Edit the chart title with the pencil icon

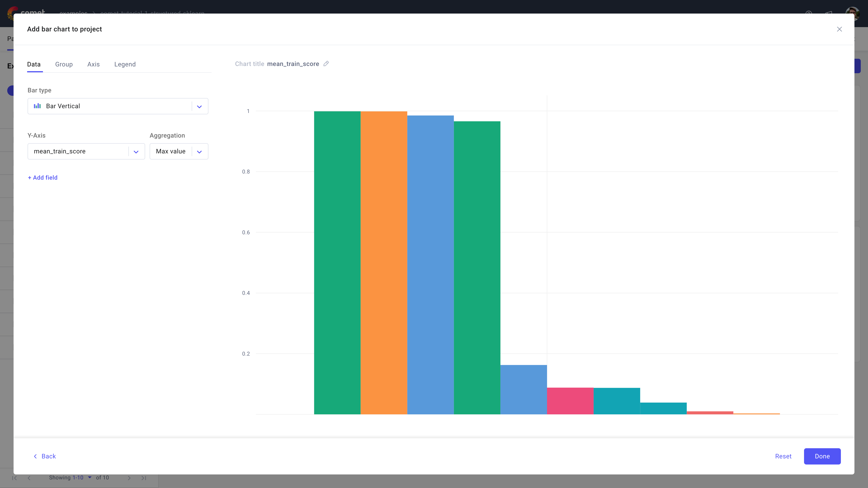click(326, 64)
